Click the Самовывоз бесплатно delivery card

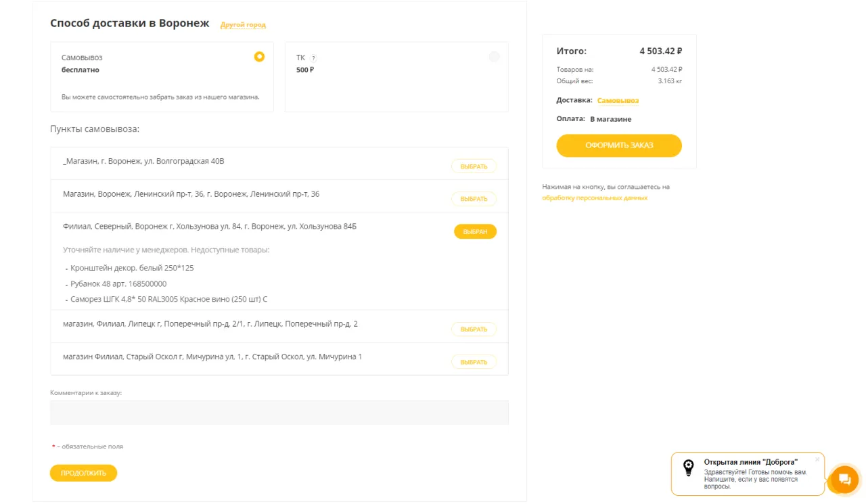tap(162, 76)
